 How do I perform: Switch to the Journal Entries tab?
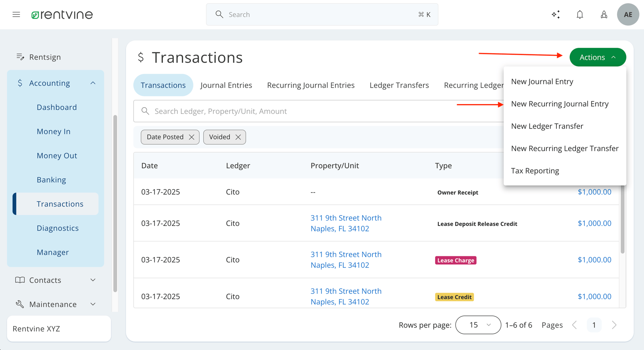[x=226, y=85]
